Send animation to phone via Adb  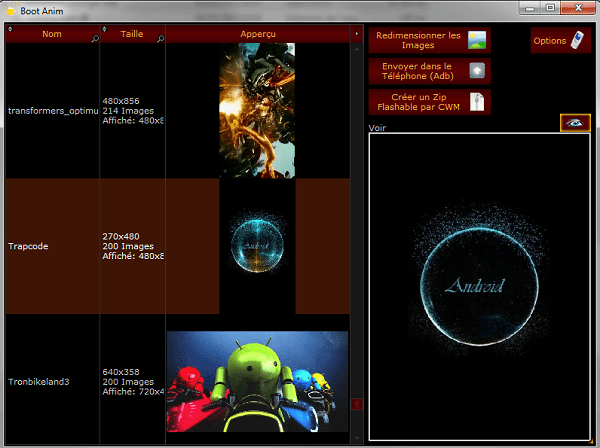click(x=429, y=71)
